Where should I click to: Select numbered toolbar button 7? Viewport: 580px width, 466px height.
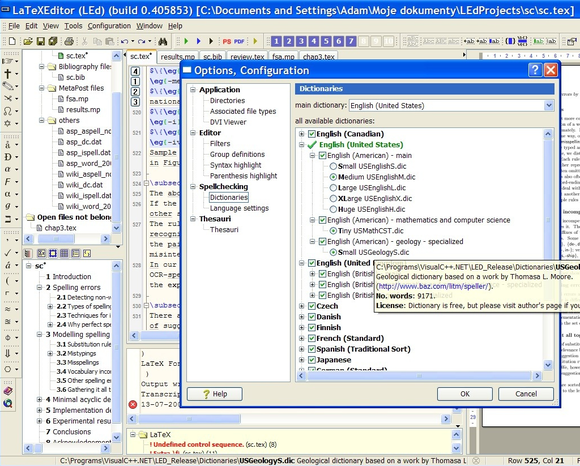click(x=351, y=41)
